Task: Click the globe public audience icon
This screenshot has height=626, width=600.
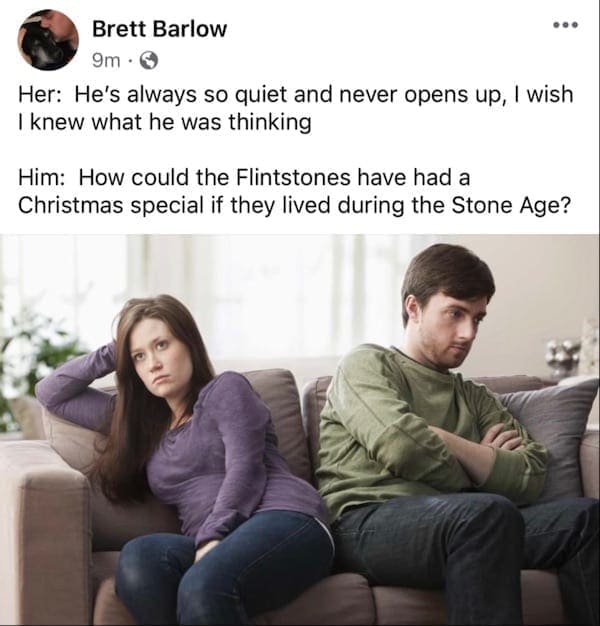Action: point(149,61)
